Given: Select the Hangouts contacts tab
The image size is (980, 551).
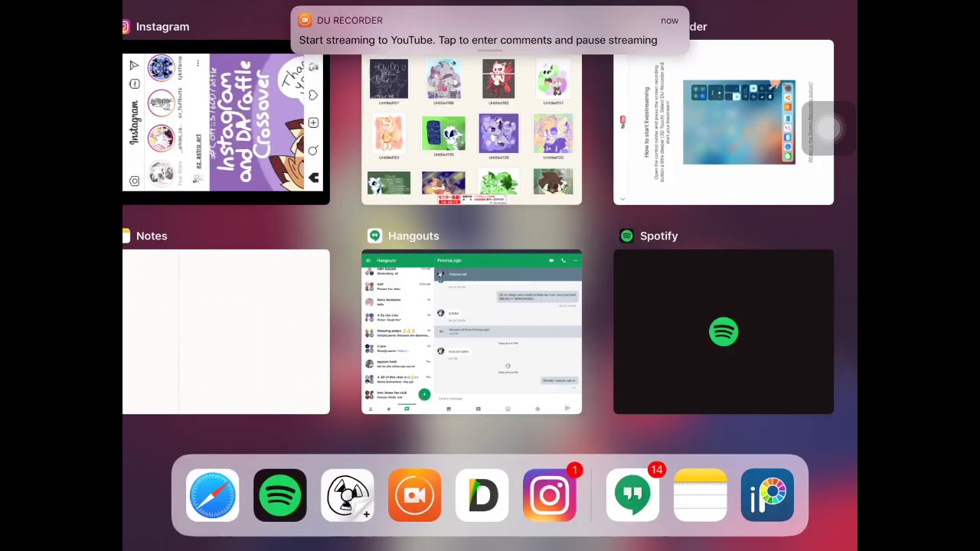Looking at the screenshot, I should point(371,409).
